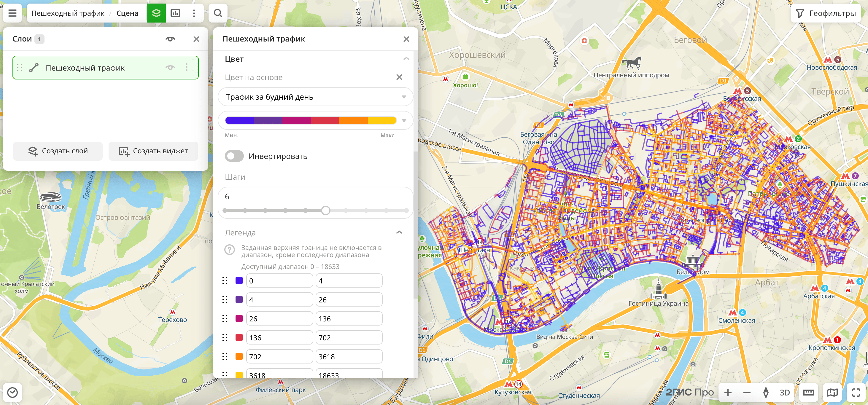Toggle visibility of all layers in Слои header
868x405 pixels.
(170, 39)
